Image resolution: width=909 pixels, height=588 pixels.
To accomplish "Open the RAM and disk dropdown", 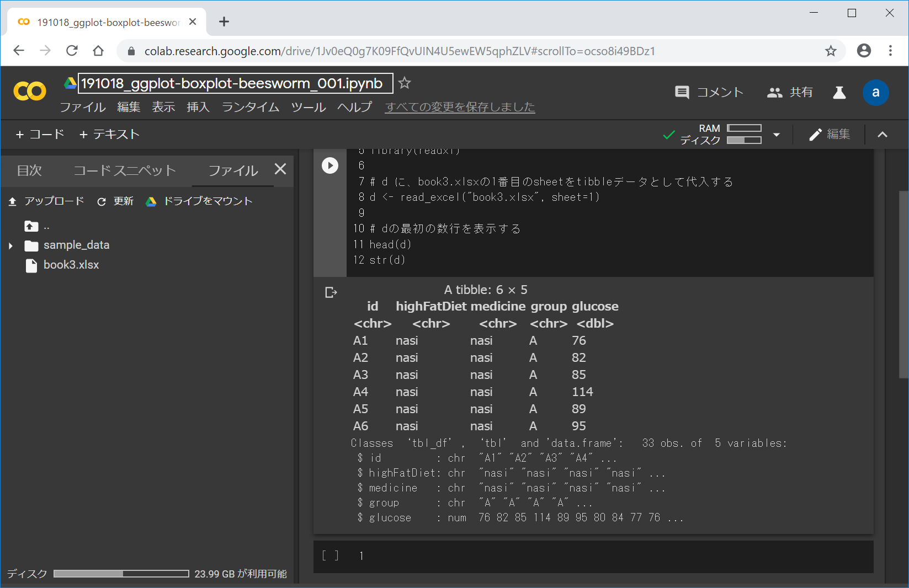I will 777,135.
